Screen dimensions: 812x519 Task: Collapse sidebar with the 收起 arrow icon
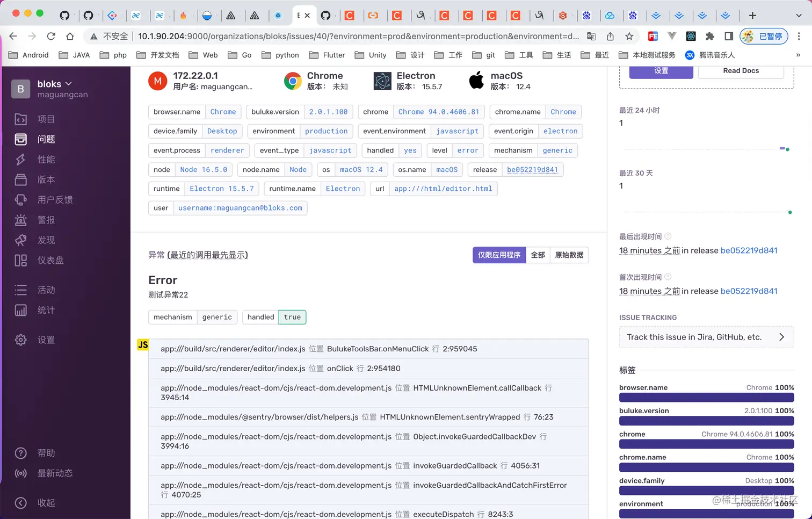pos(20,503)
